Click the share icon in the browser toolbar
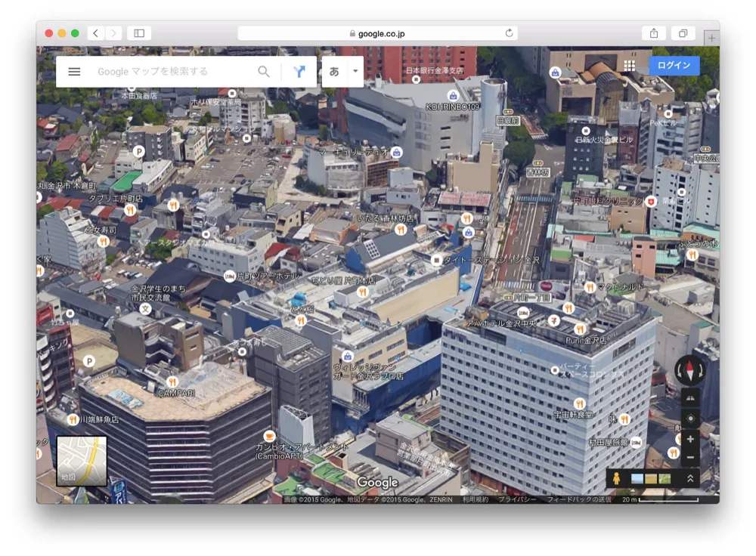This screenshot has height=556, width=756. pyautogui.click(x=652, y=32)
